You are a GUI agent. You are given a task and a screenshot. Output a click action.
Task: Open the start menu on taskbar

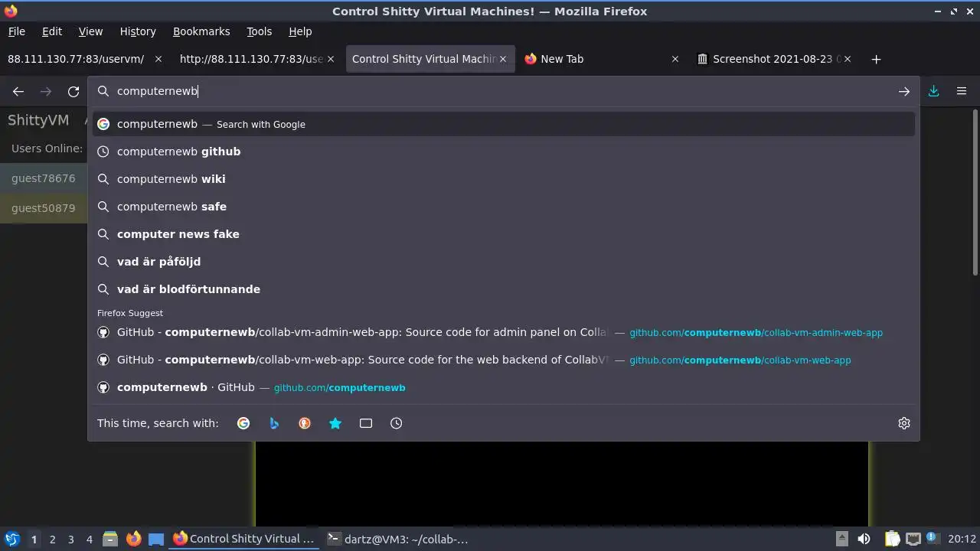(11, 539)
